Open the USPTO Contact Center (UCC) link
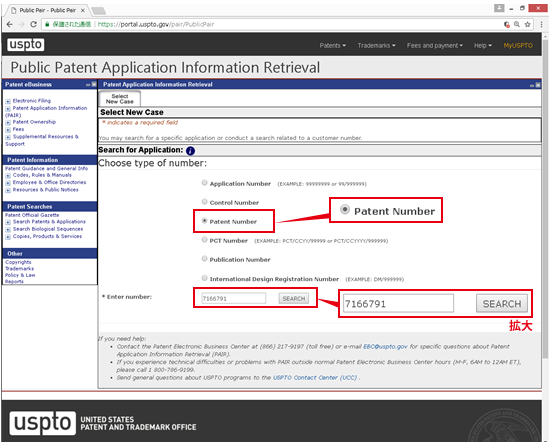The image size is (550, 442). (315, 378)
